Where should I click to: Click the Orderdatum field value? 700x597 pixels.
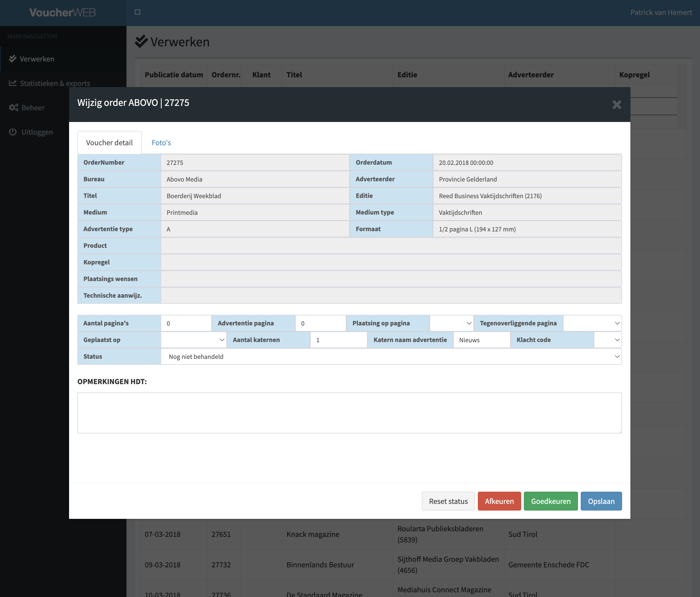click(x=527, y=162)
